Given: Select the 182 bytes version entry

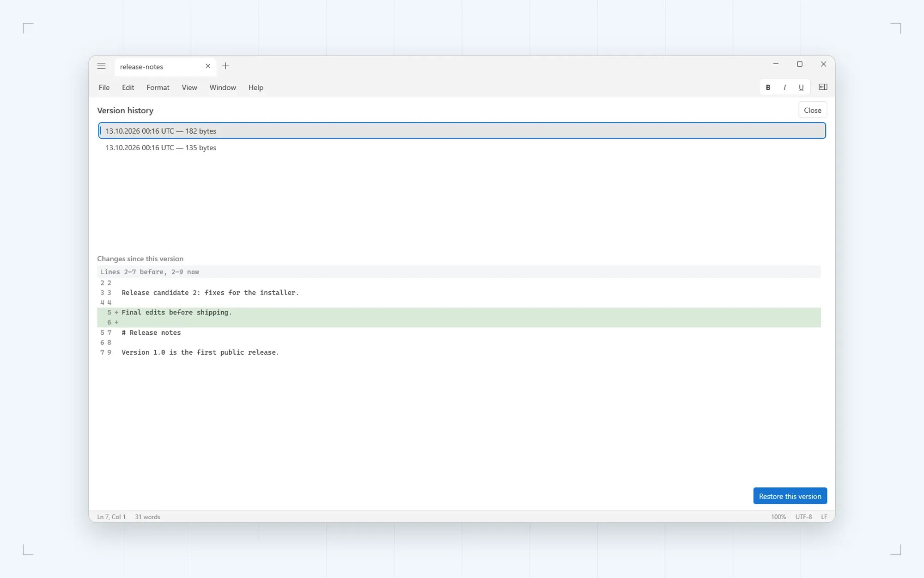Looking at the screenshot, I should pyautogui.click(x=462, y=131).
